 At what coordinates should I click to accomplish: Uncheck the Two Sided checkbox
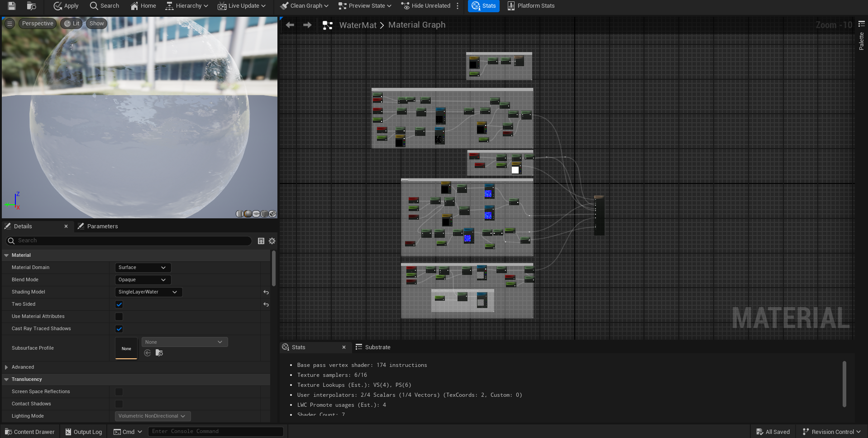tap(119, 304)
